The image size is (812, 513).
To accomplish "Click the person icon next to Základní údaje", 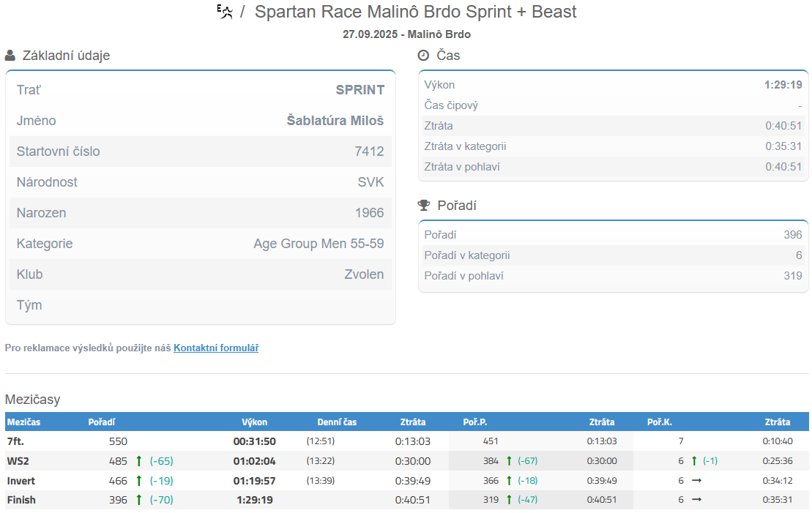I will (10, 56).
